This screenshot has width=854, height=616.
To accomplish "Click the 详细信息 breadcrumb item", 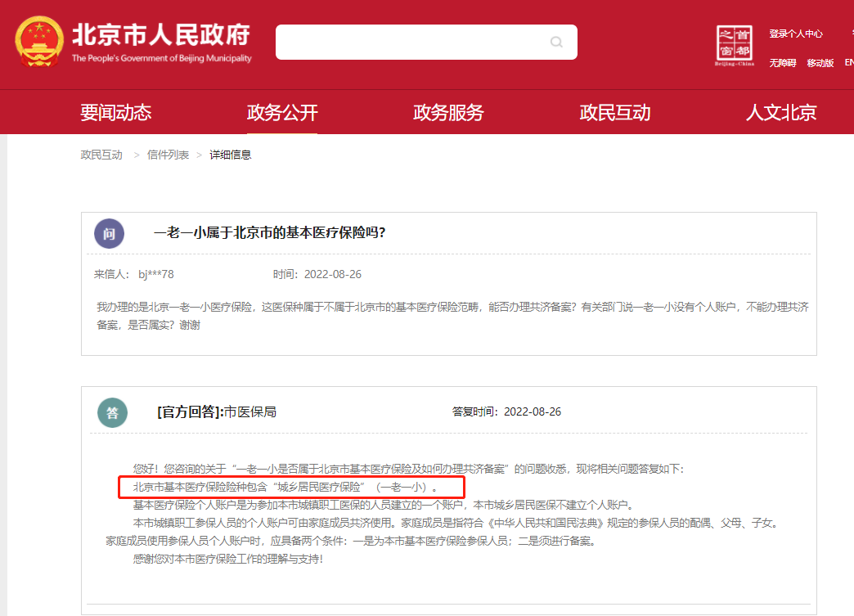I will [230, 155].
